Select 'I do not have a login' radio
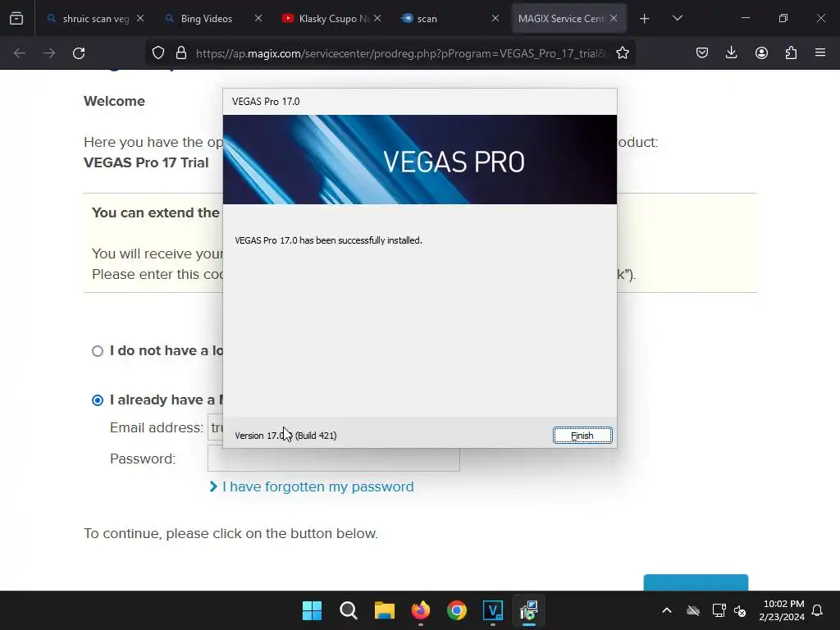 98,351
